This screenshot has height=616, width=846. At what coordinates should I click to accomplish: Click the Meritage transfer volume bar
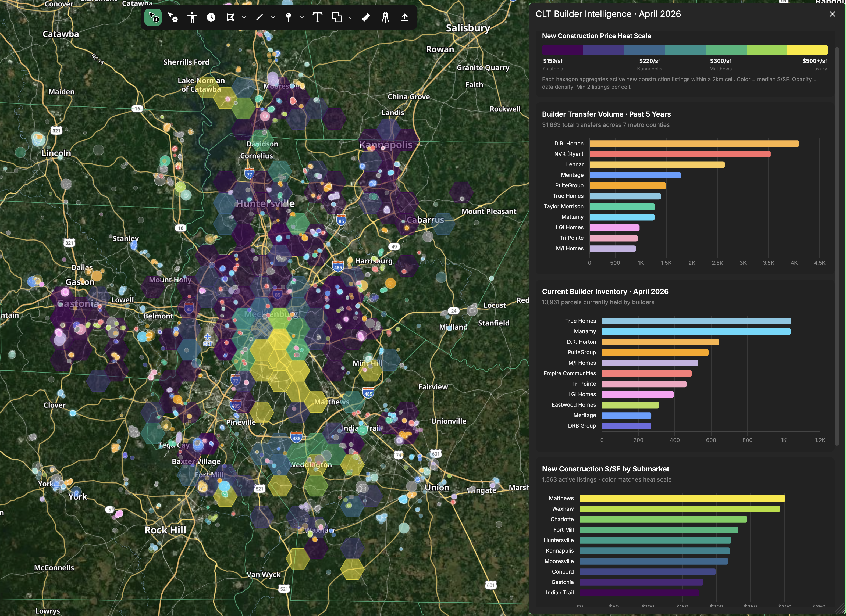(635, 175)
